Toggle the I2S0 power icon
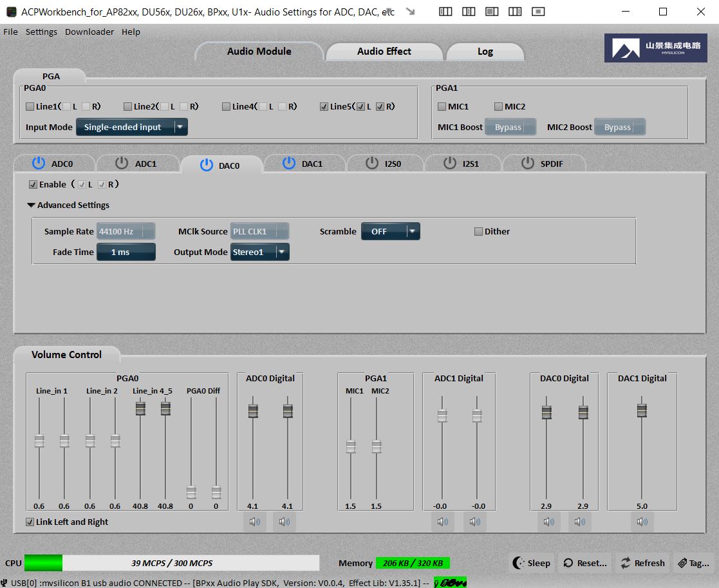Viewport: 719px width, 588px height. point(372,164)
